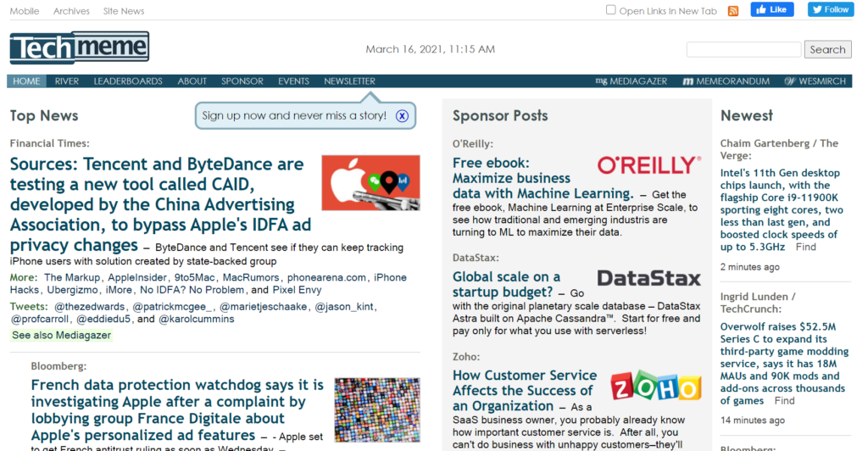Image resolution: width=868 pixels, height=451 pixels.
Task: Click the Facebook Like button
Action: pos(771,9)
